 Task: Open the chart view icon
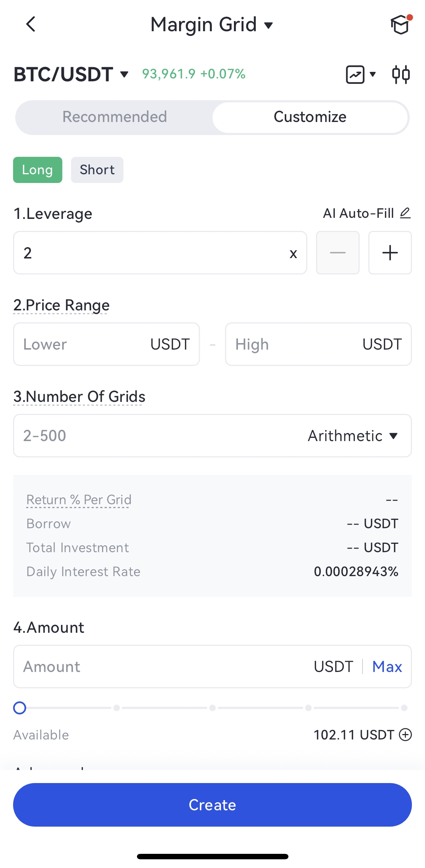point(356,74)
